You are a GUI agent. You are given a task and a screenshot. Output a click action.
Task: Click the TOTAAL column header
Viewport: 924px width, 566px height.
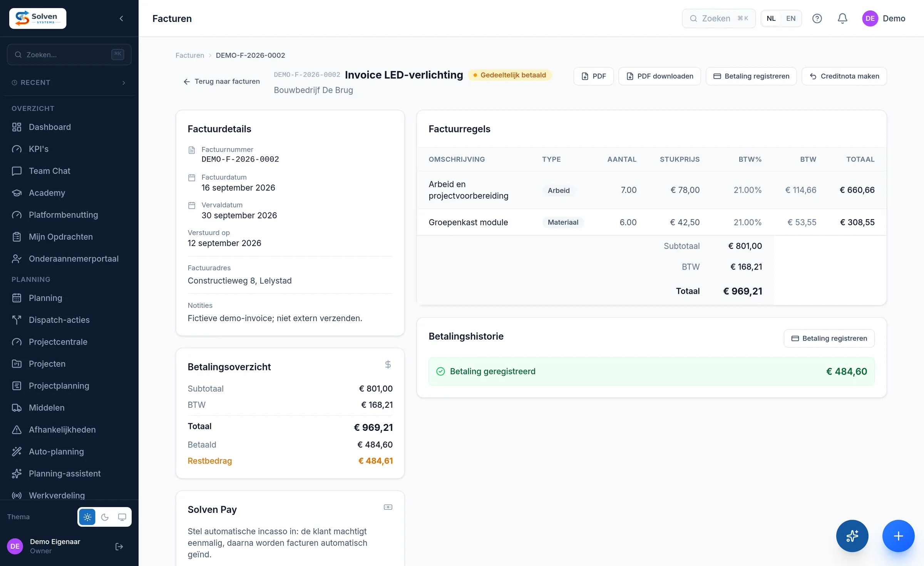click(x=860, y=159)
